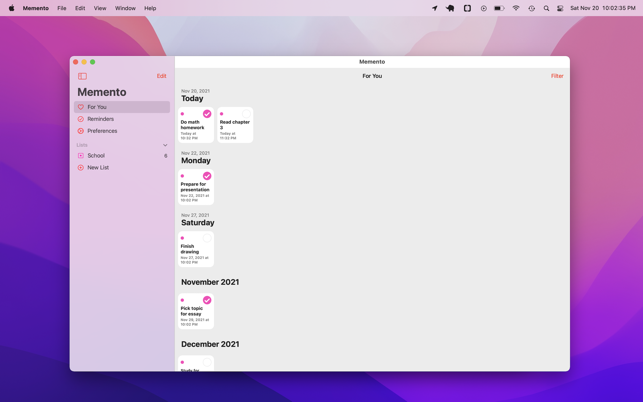Click the Wi-Fi icon in menu bar
The image size is (643, 402).
pyautogui.click(x=516, y=8)
